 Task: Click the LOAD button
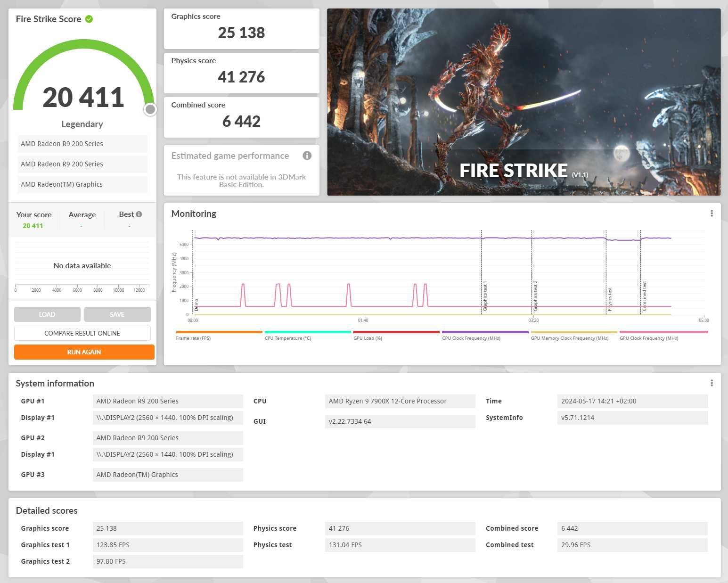[x=47, y=314]
